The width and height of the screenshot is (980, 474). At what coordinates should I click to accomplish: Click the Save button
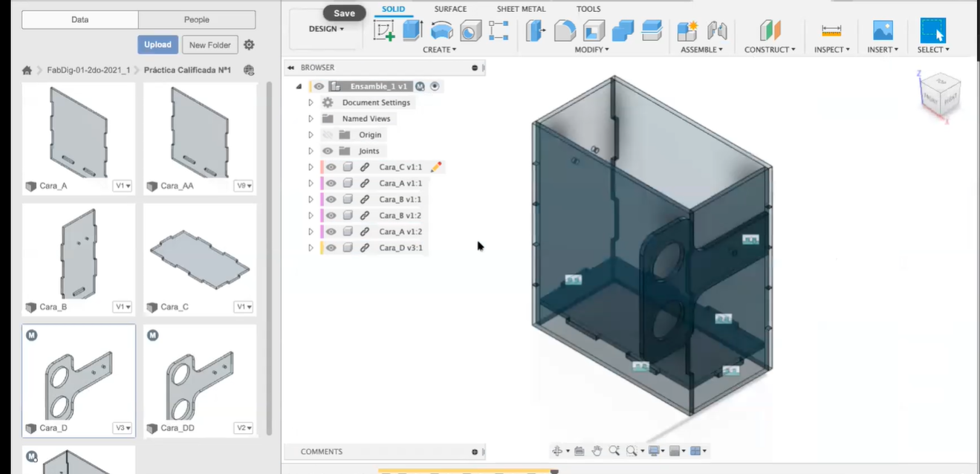click(344, 13)
